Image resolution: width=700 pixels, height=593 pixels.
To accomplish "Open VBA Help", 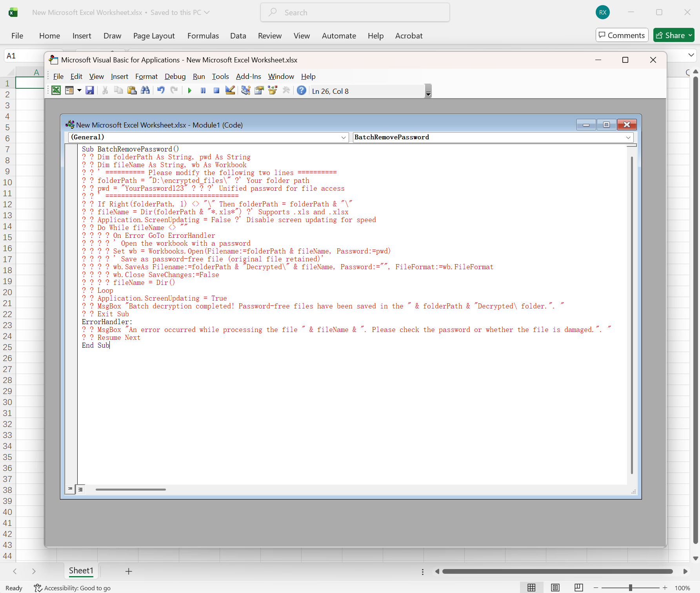I will [301, 91].
